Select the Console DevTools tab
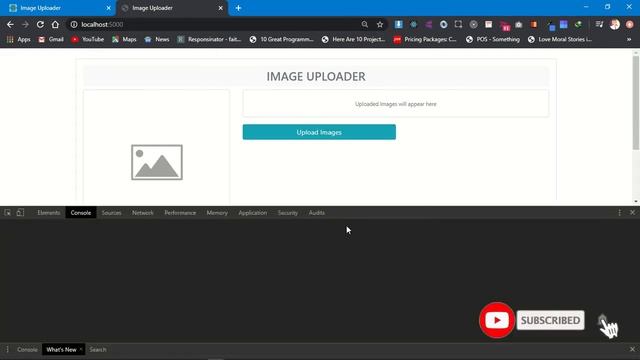This screenshot has width=640, height=360. (x=81, y=213)
